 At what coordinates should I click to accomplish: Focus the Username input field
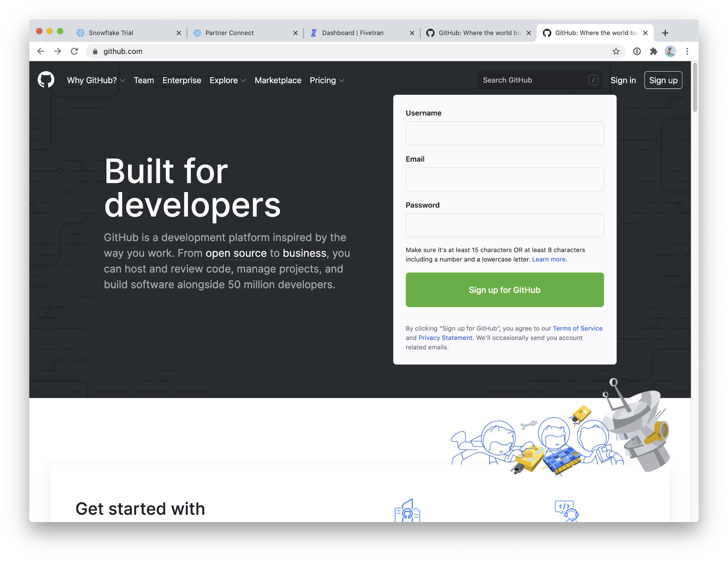click(504, 133)
